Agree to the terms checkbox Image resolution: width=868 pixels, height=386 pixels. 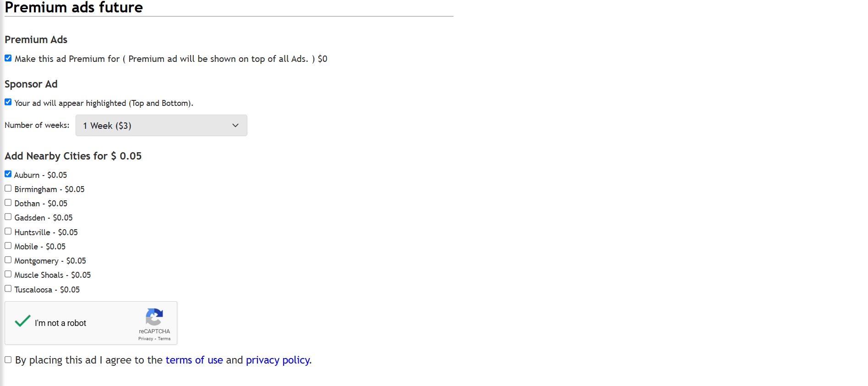point(8,360)
